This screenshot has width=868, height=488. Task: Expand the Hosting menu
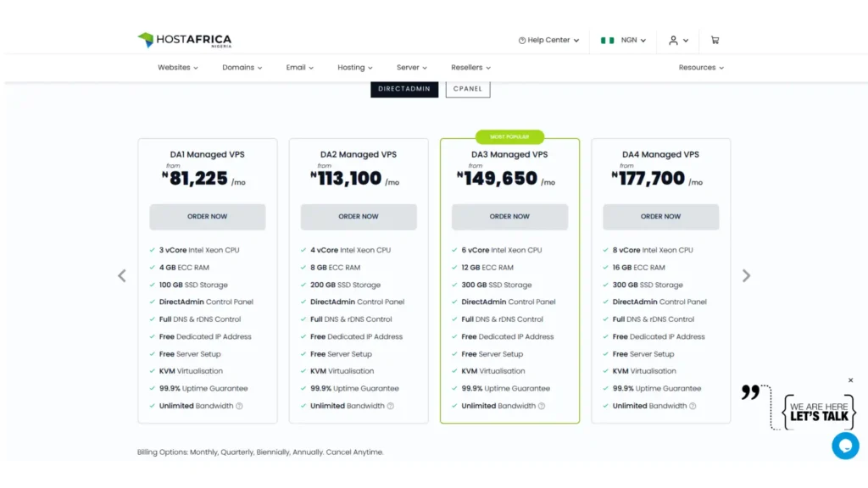(x=355, y=68)
